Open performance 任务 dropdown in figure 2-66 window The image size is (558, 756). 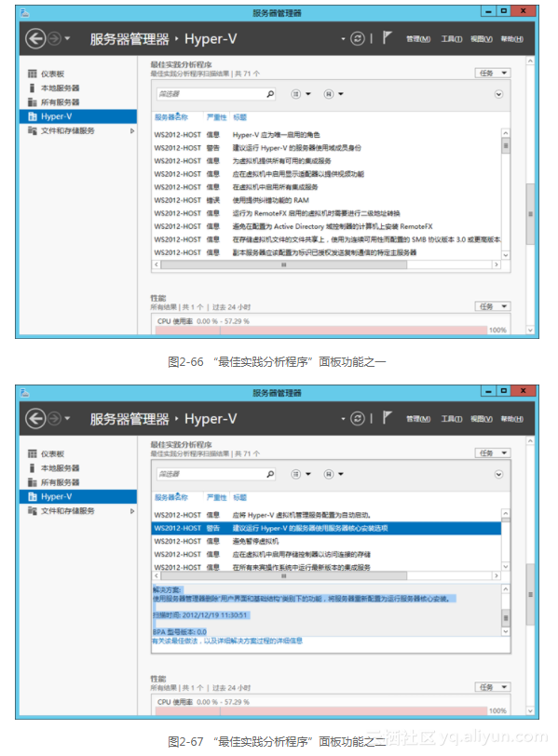(x=493, y=306)
